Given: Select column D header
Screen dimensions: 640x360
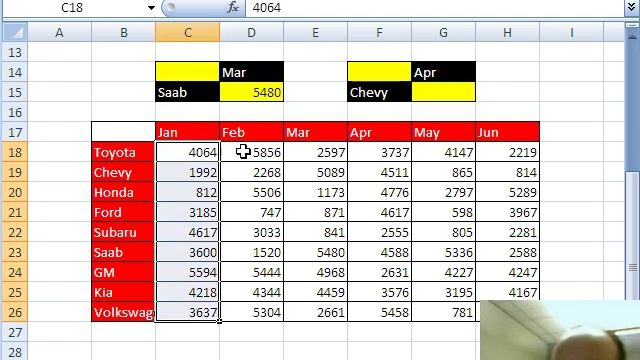Looking at the screenshot, I should point(251,32).
